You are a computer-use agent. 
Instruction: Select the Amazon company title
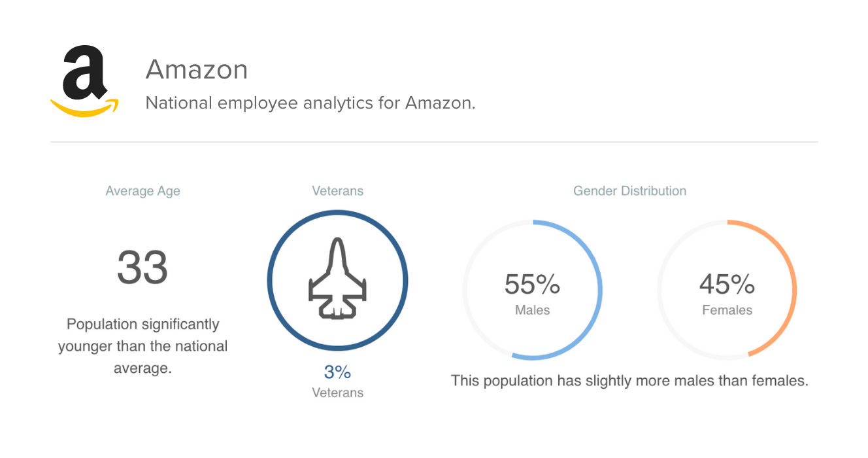197,69
